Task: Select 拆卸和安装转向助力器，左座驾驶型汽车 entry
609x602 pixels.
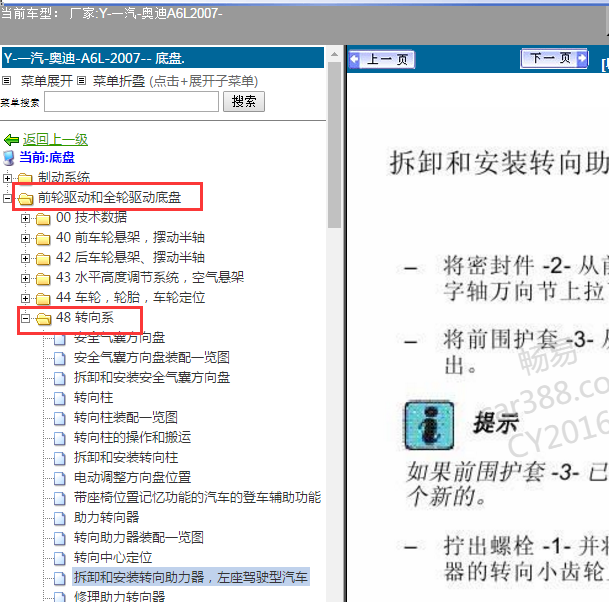Action: [191, 578]
